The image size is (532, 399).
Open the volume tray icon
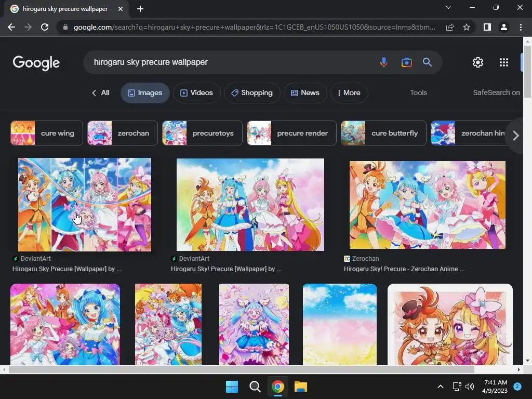pyautogui.click(x=470, y=387)
